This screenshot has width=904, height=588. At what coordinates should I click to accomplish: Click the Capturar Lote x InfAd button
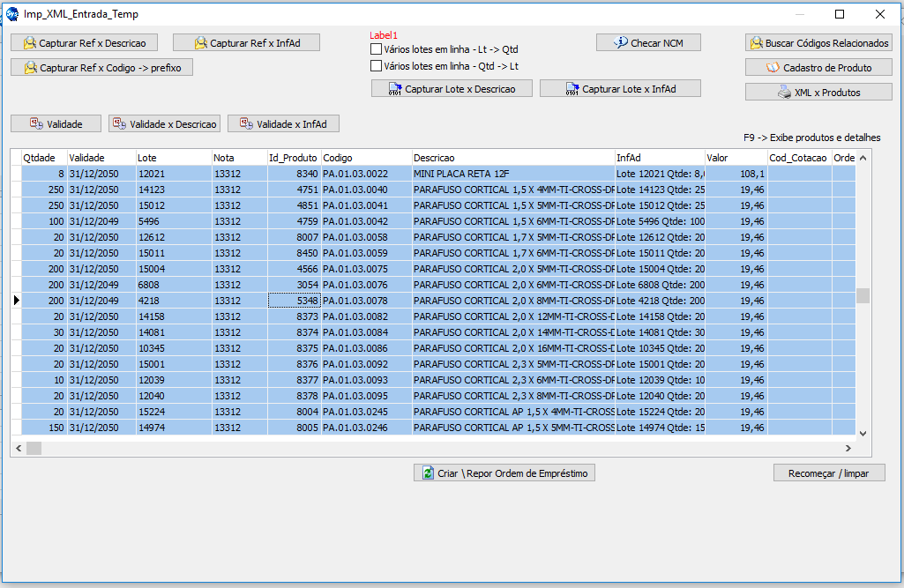click(620, 89)
